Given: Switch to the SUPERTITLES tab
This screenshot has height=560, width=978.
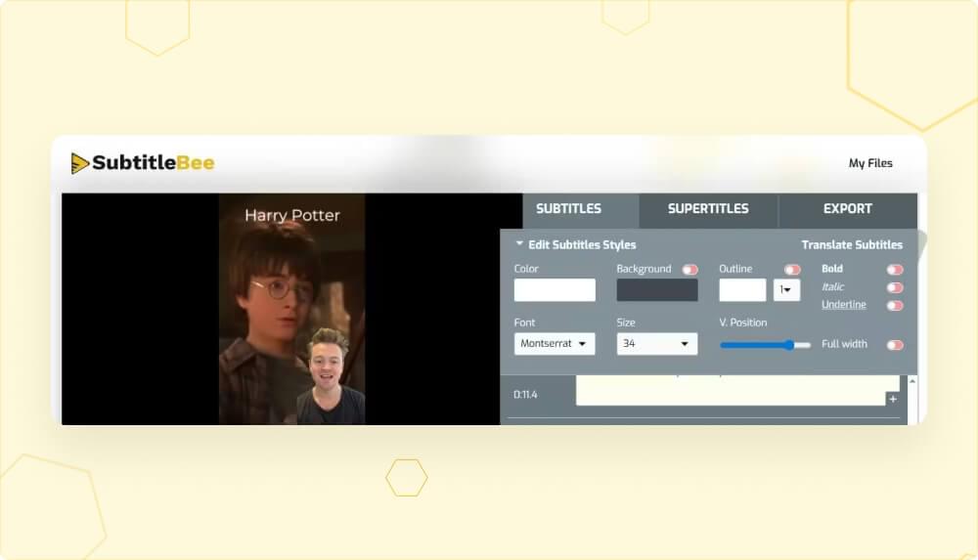Looking at the screenshot, I should tap(708, 209).
